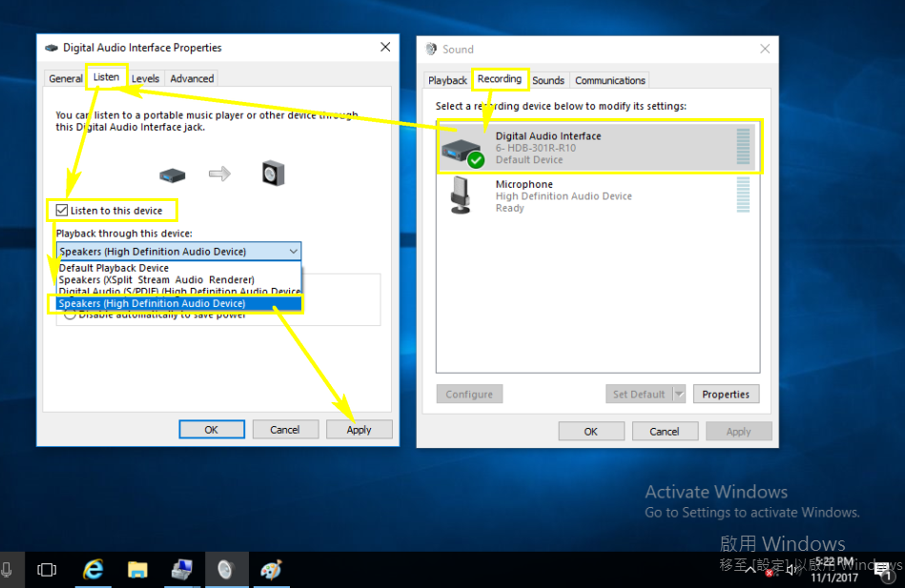
Task: Select the Digital Audio Interface recording device row
Action: point(599,147)
